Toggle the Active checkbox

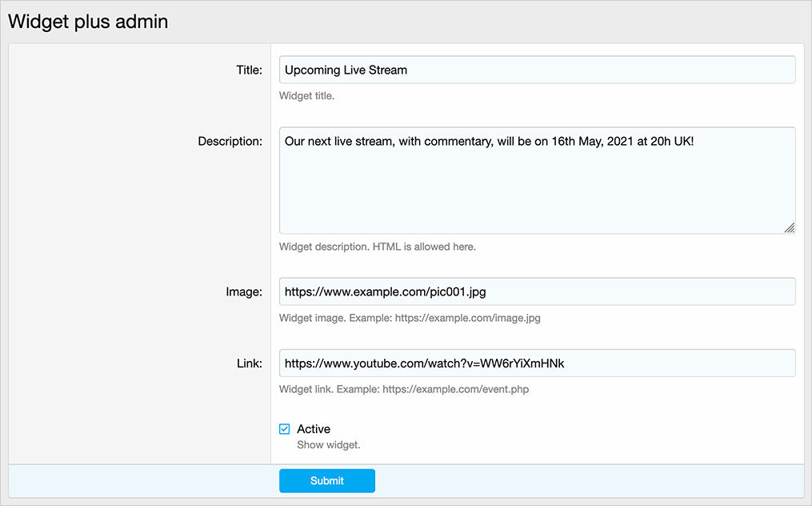[x=285, y=429]
